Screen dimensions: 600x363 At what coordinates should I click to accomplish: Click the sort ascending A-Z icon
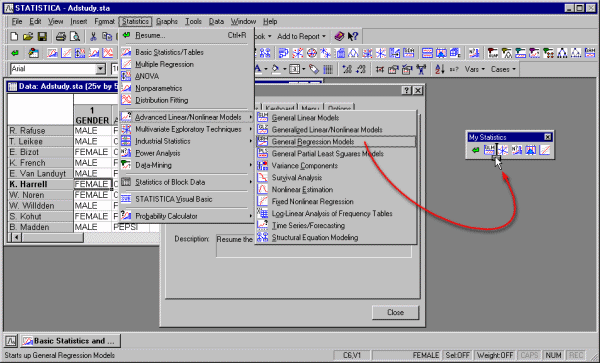click(439, 69)
